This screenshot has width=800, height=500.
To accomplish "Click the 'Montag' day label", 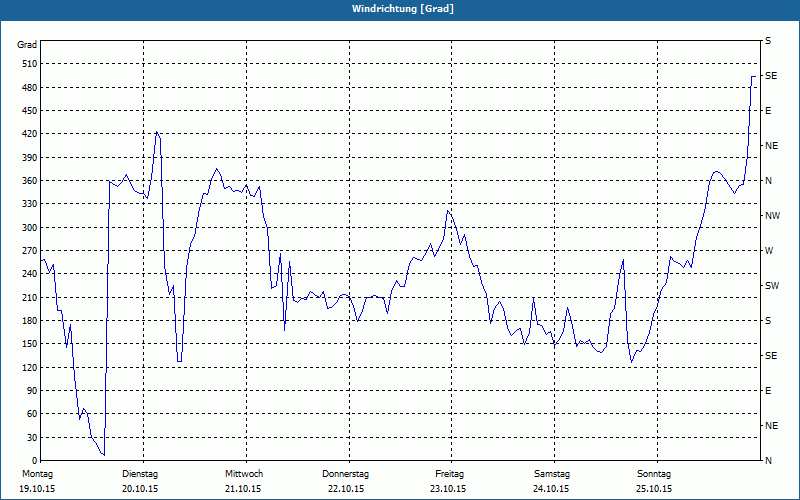I will tap(37, 474).
